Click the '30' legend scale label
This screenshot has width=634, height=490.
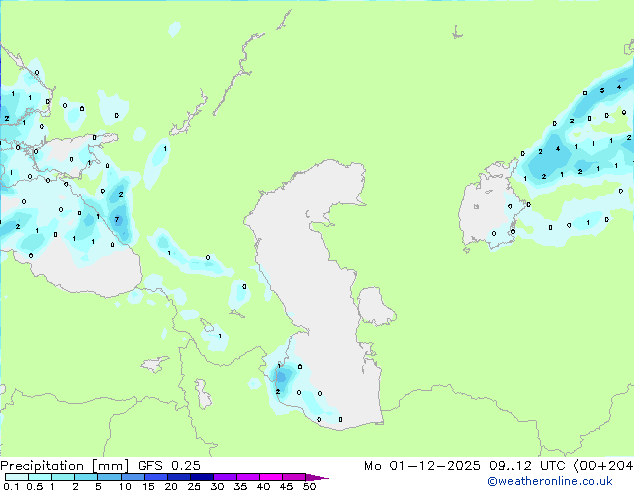point(217,486)
